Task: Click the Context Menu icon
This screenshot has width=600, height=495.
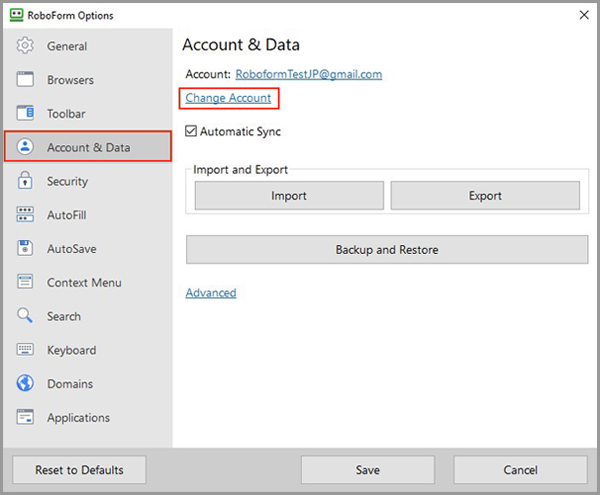Action: 25,282
